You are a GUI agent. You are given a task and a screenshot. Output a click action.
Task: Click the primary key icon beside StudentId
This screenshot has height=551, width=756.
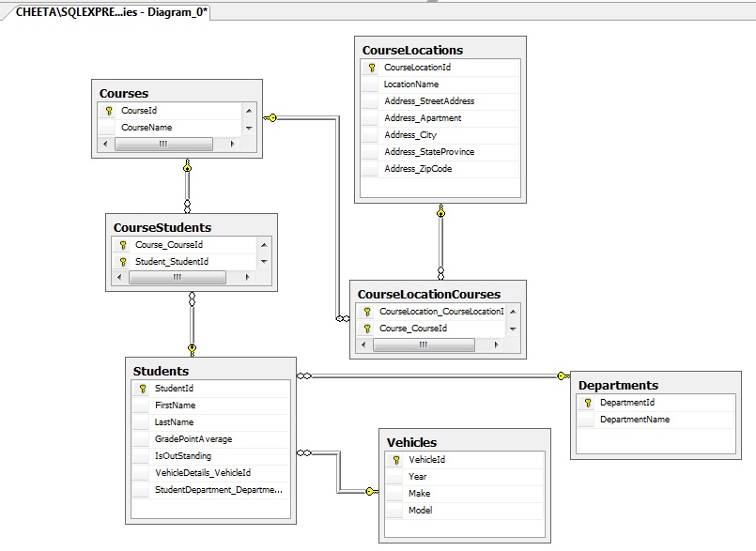[143, 389]
